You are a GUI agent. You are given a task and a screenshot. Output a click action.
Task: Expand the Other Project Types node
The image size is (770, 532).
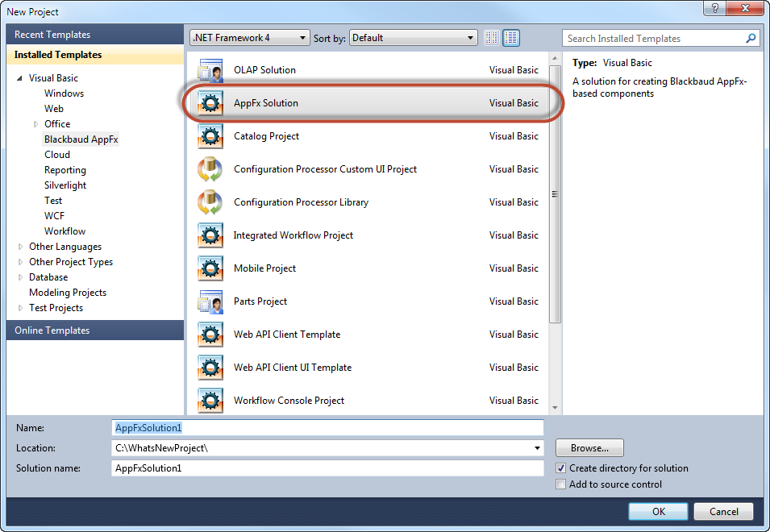pos(20,262)
